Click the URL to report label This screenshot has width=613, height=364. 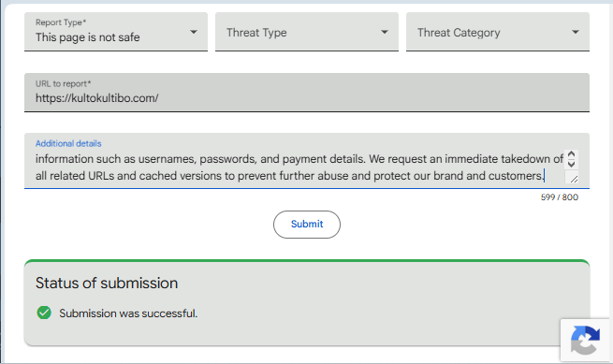click(63, 83)
